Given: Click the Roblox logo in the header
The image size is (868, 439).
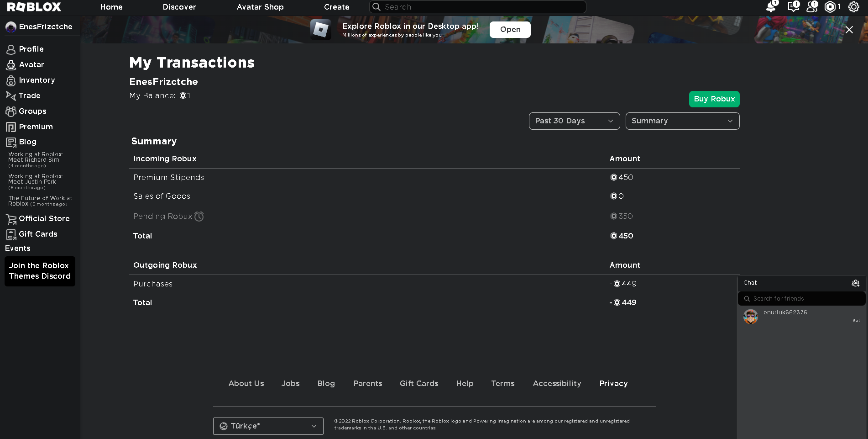Looking at the screenshot, I should pos(34,7).
